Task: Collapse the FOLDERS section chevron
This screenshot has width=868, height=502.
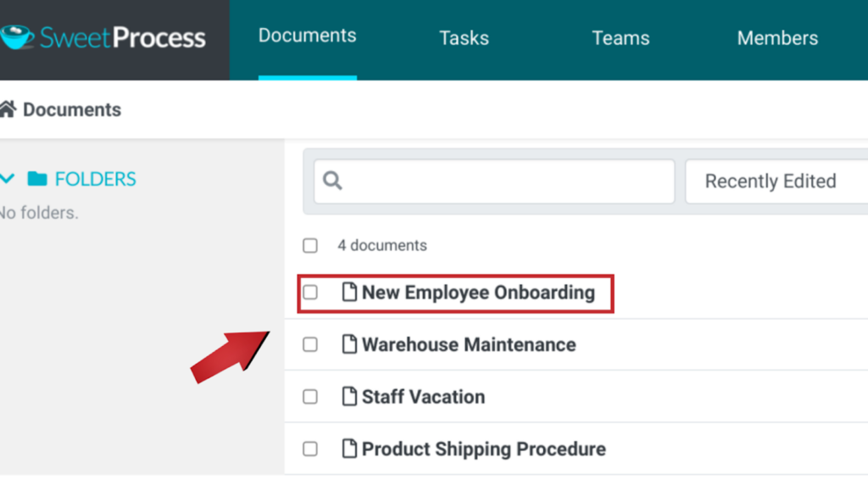Action: [7, 178]
